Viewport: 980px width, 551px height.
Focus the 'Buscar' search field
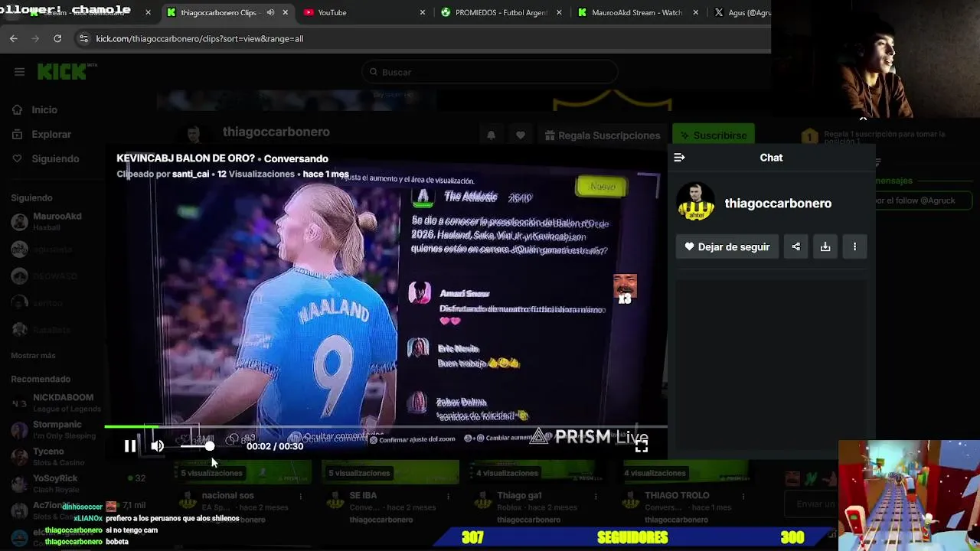pos(490,72)
